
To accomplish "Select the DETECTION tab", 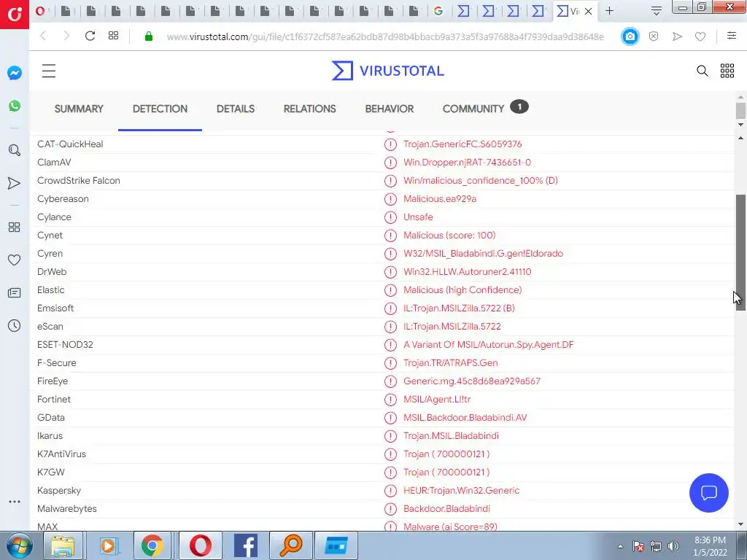I will (x=160, y=109).
